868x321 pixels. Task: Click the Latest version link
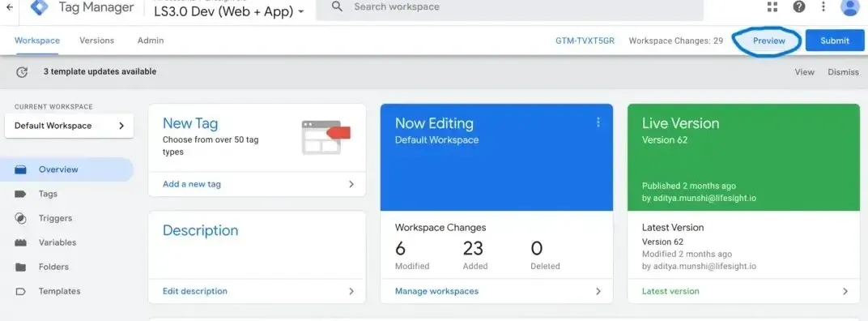[670, 291]
